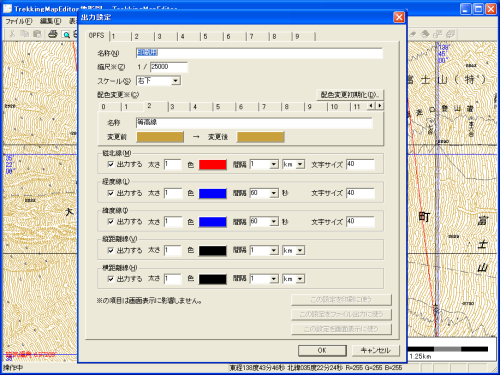Open the 編集 menu
The height and width of the screenshot is (375, 500).
50,21
